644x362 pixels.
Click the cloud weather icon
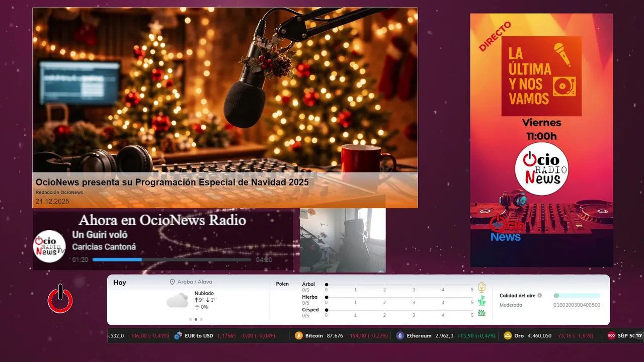point(178,301)
